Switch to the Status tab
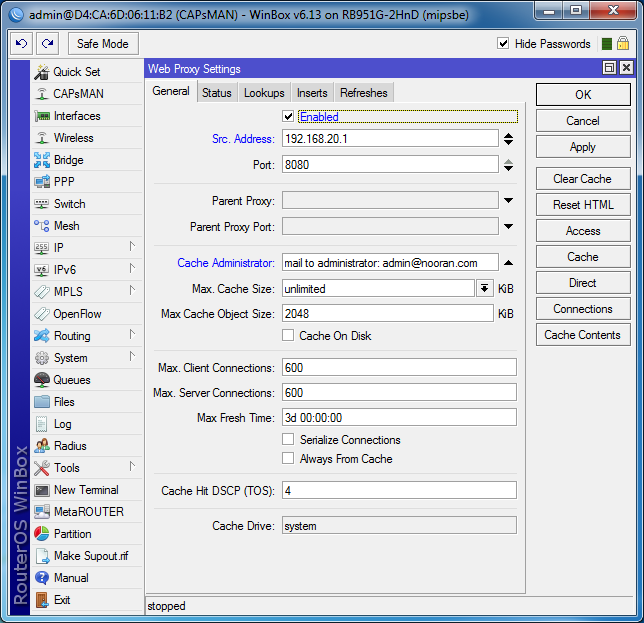 click(217, 93)
